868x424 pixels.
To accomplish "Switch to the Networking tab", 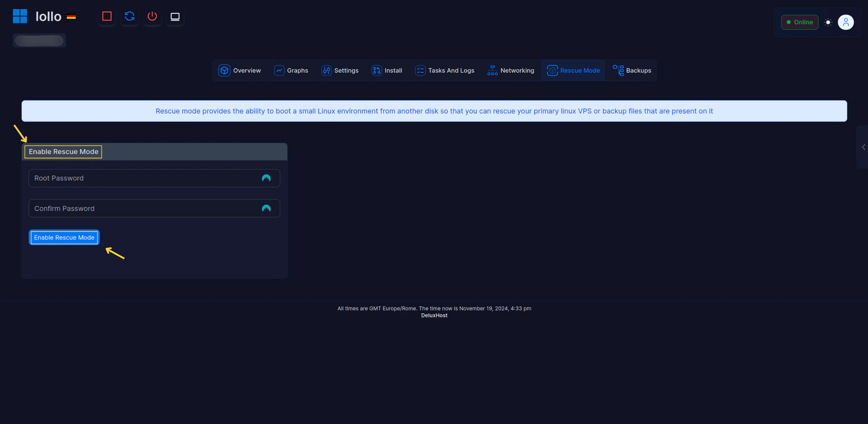I will point(510,71).
